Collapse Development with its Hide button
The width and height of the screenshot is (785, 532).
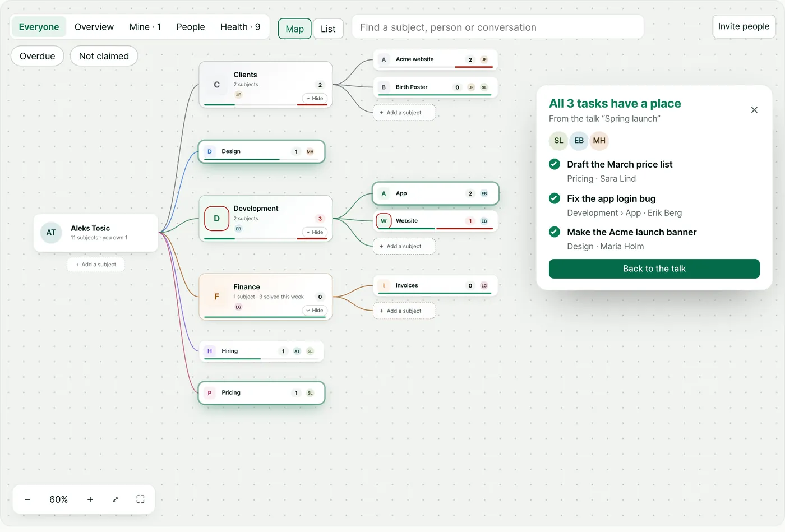coord(315,232)
